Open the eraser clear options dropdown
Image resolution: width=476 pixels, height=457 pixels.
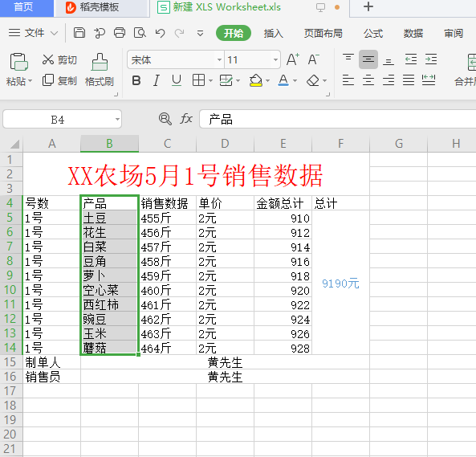pyautogui.click(x=324, y=81)
